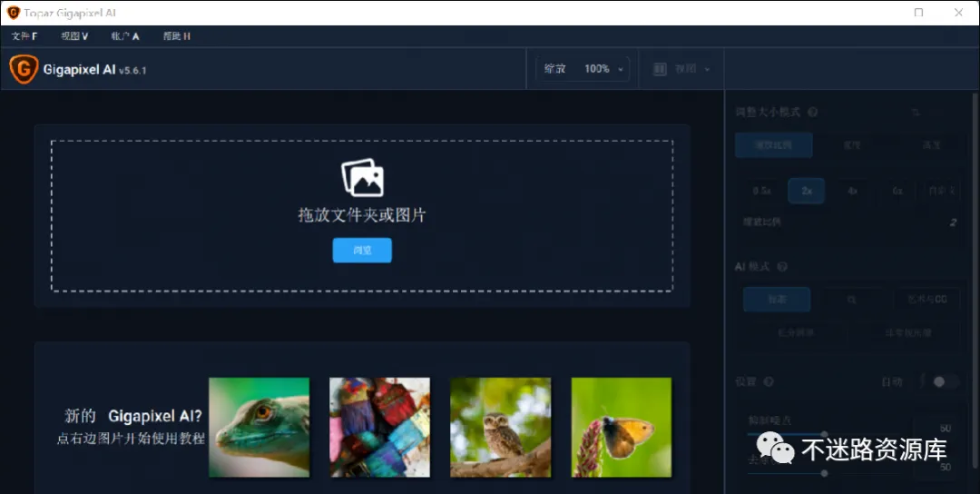The image size is (980, 494).
Task: Open the owl tutorial image
Action: coord(501,427)
